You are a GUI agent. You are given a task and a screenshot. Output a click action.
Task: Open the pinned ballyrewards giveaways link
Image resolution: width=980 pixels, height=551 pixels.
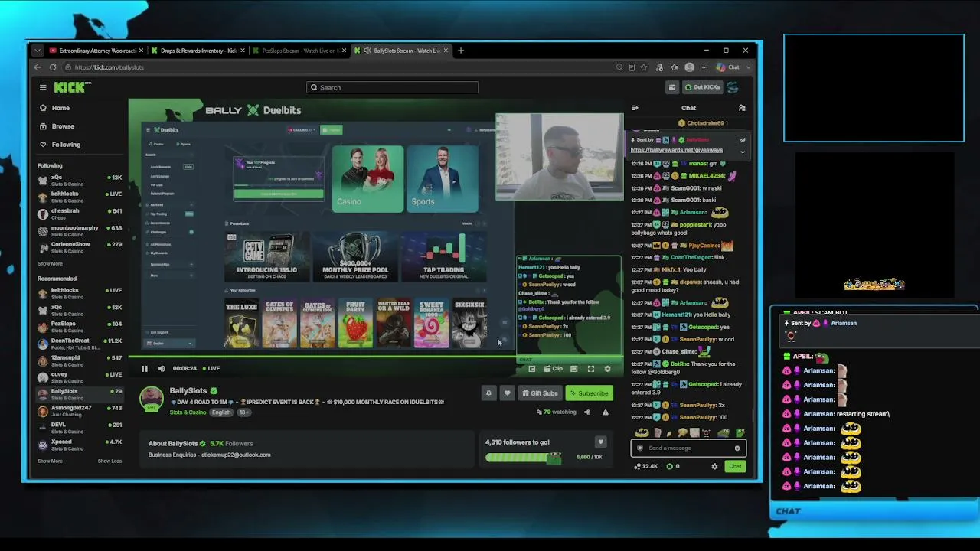click(x=676, y=150)
